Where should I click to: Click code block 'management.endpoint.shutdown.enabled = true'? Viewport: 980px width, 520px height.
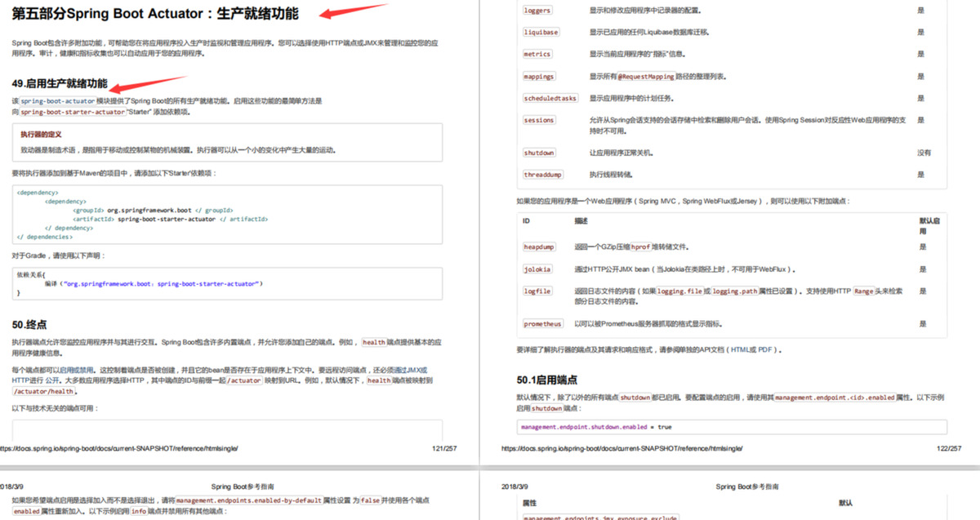[732, 427]
